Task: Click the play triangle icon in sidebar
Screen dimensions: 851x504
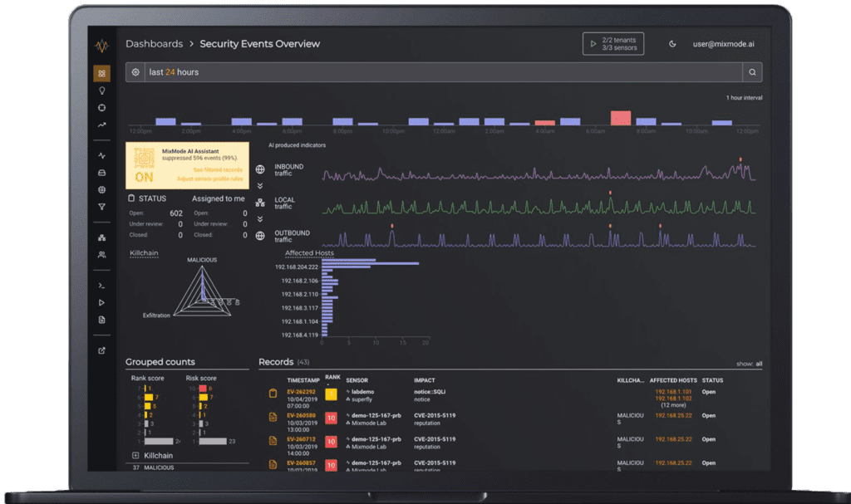Action: click(x=101, y=303)
